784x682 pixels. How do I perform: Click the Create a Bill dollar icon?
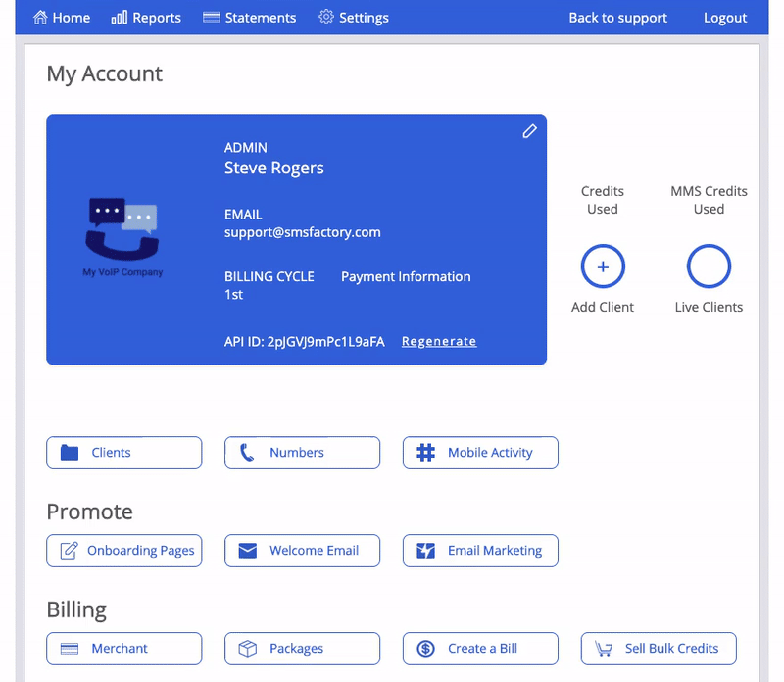[x=425, y=649]
